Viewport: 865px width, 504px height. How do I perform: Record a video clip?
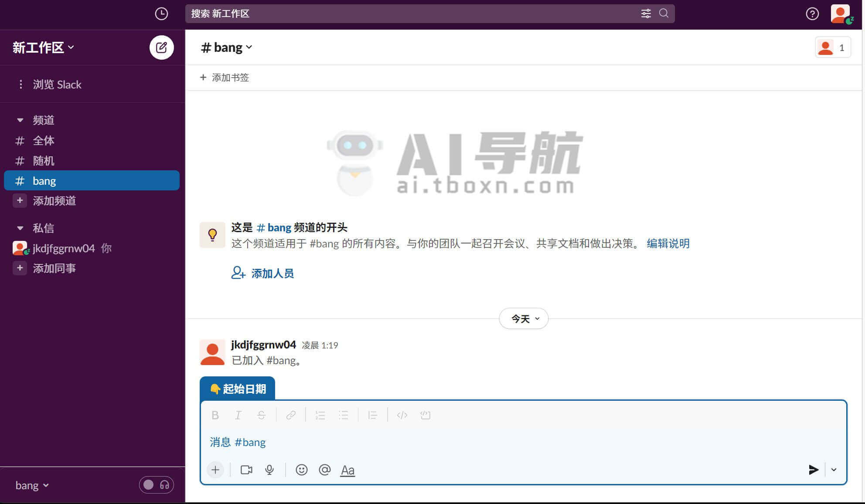[x=246, y=470]
